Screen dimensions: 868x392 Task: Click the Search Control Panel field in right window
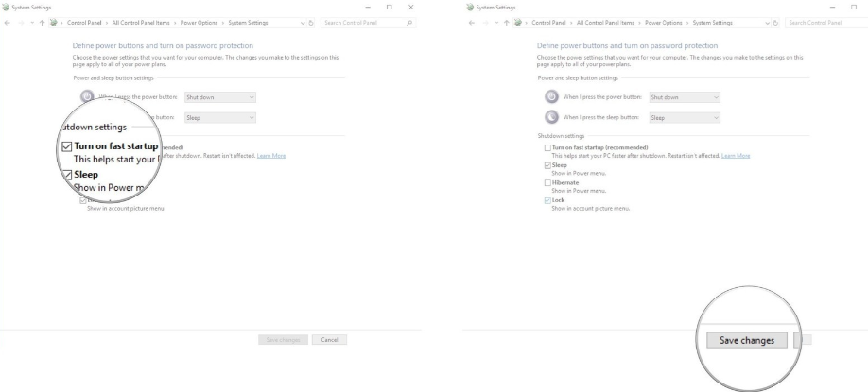click(823, 22)
